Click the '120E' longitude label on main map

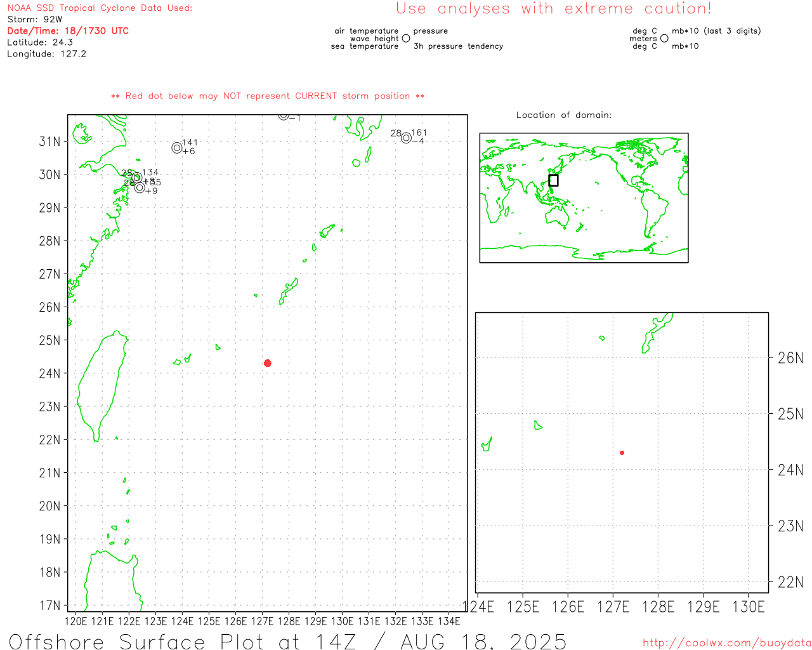76,621
